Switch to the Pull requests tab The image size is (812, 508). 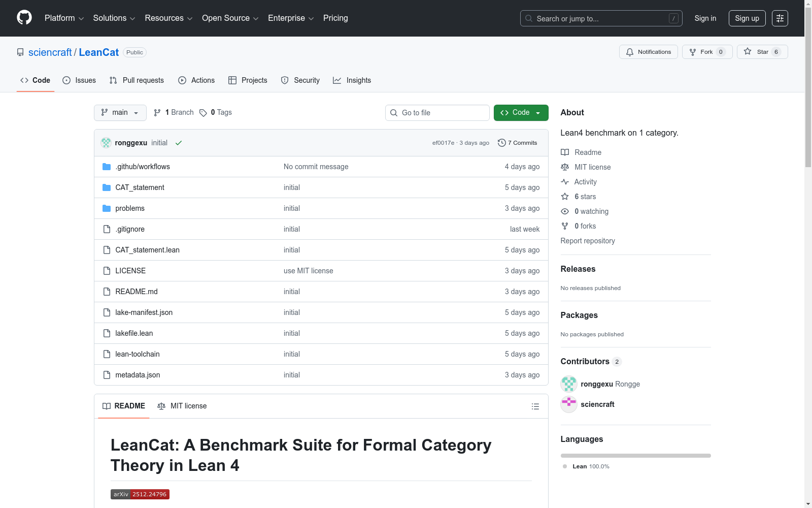(137, 80)
